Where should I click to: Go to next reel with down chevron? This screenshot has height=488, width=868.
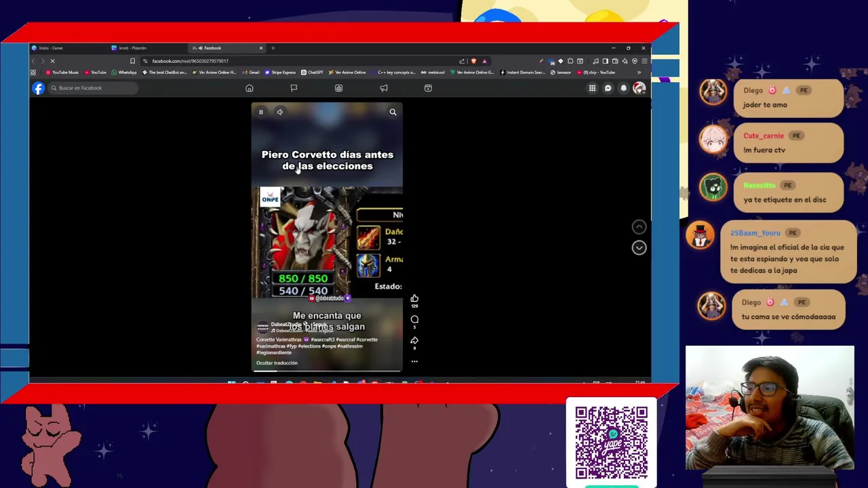pos(639,247)
